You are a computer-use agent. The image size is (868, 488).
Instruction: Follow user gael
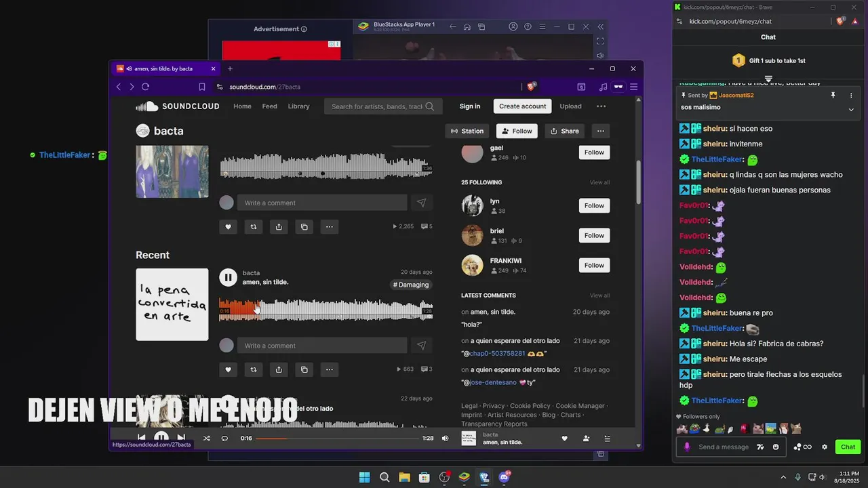coord(594,152)
